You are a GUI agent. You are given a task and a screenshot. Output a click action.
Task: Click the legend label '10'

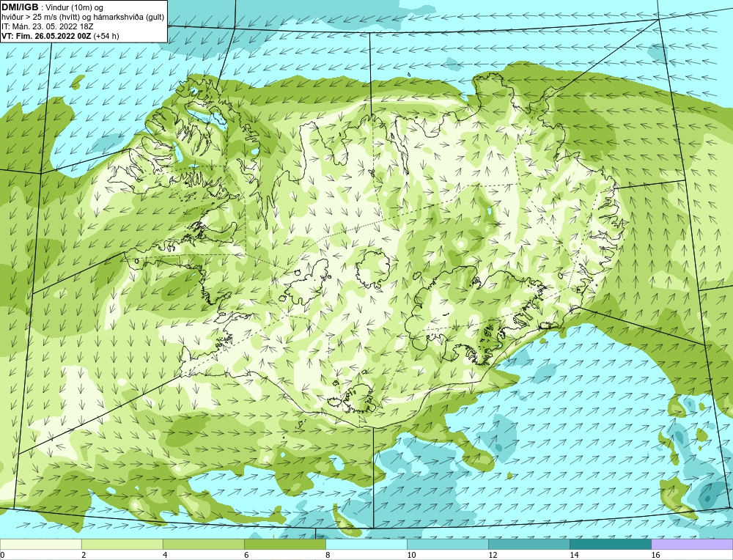tap(411, 556)
